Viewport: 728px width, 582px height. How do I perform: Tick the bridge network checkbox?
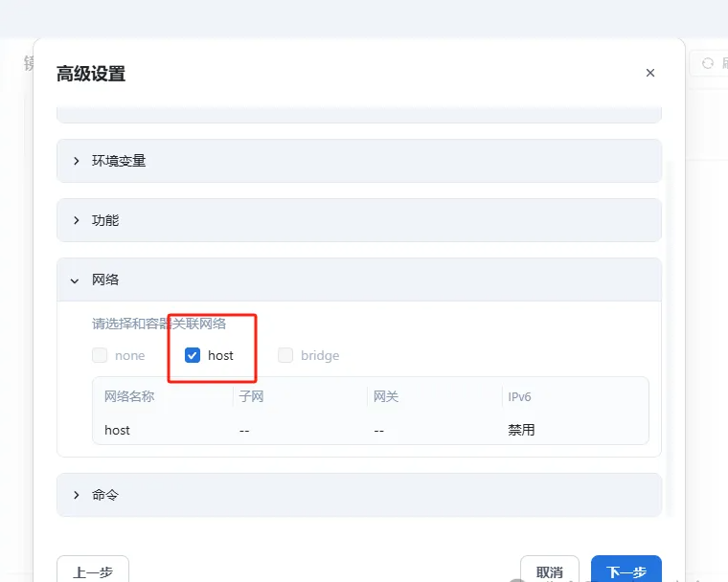point(285,355)
